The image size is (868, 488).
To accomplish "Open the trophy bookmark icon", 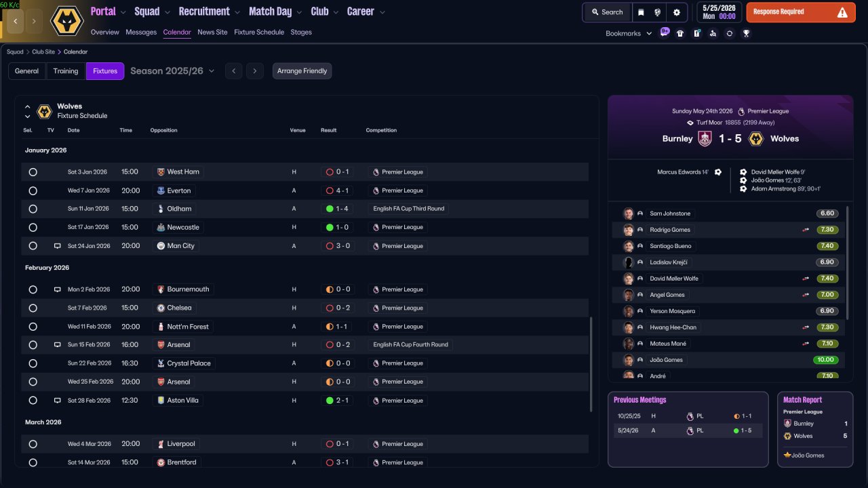I will [746, 33].
